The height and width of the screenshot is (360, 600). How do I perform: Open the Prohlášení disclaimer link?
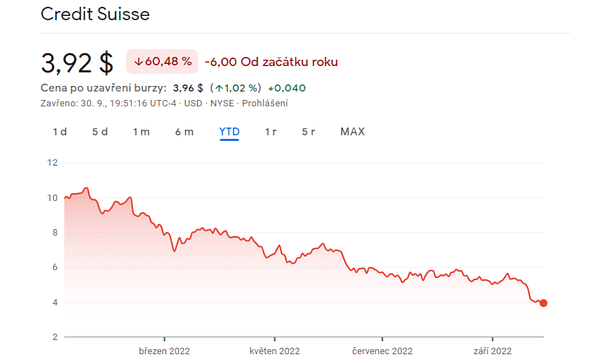[265, 103]
